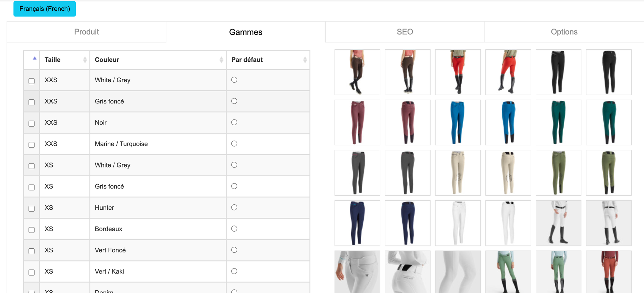This screenshot has height=293, width=644.
Task: Select the dark green breeches front thumbnail
Action: coord(558,123)
